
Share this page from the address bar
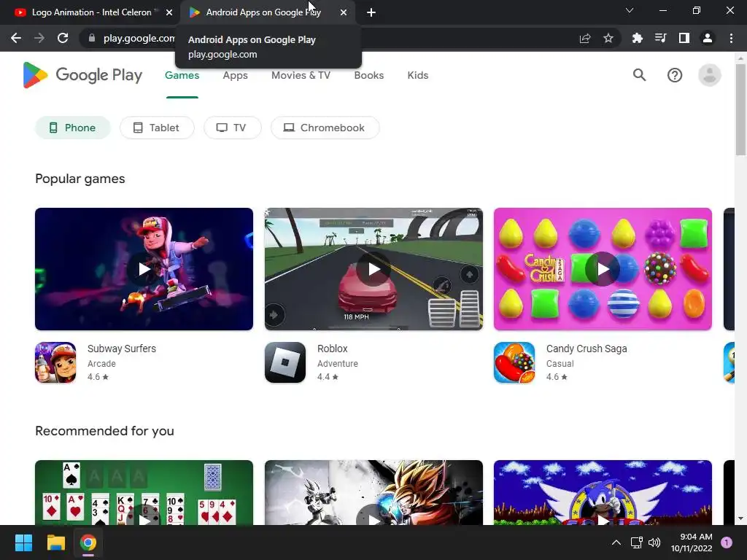coord(585,38)
